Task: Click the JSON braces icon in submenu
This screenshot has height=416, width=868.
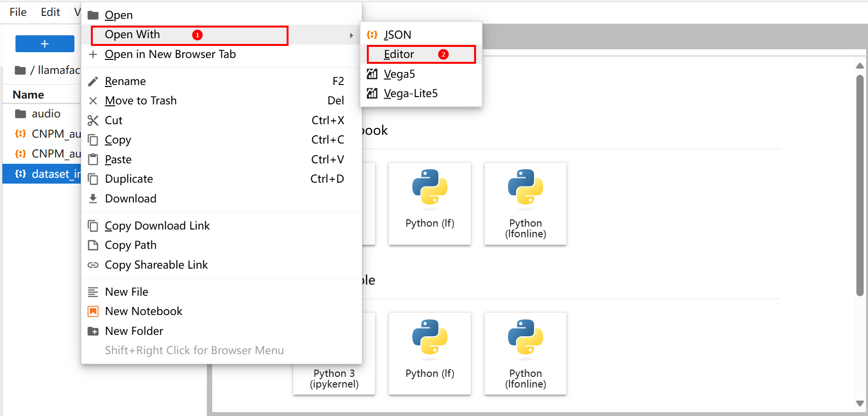Action: [372, 35]
